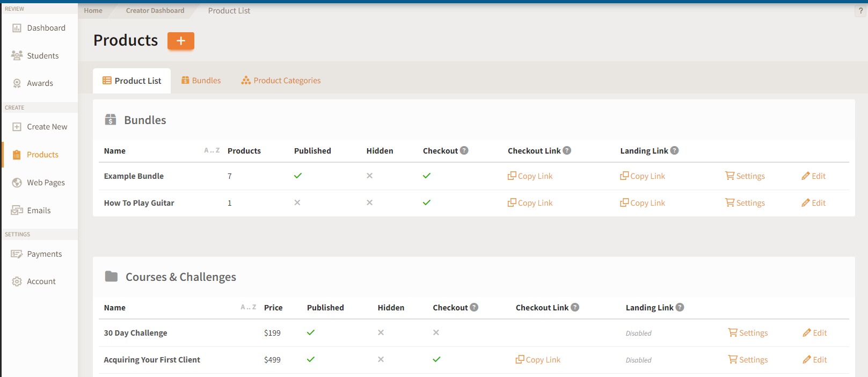Show Landing Link help in Bundles table

click(x=675, y=150)
